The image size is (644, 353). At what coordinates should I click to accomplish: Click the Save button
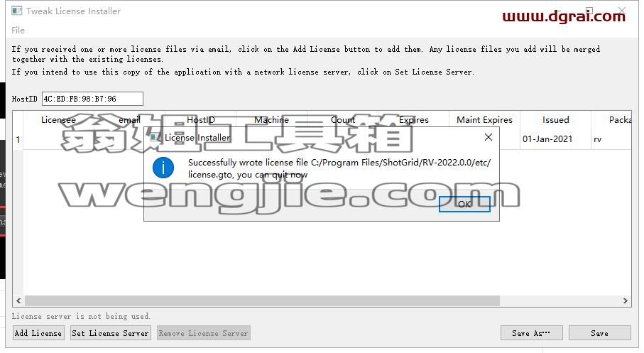(x=600, y=333)
